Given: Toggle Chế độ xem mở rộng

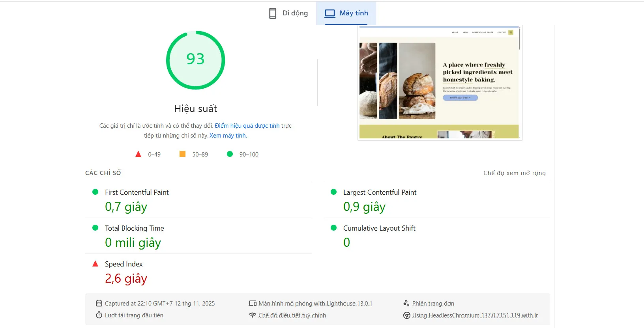Looking at the screenshot, I should (515, 173).
